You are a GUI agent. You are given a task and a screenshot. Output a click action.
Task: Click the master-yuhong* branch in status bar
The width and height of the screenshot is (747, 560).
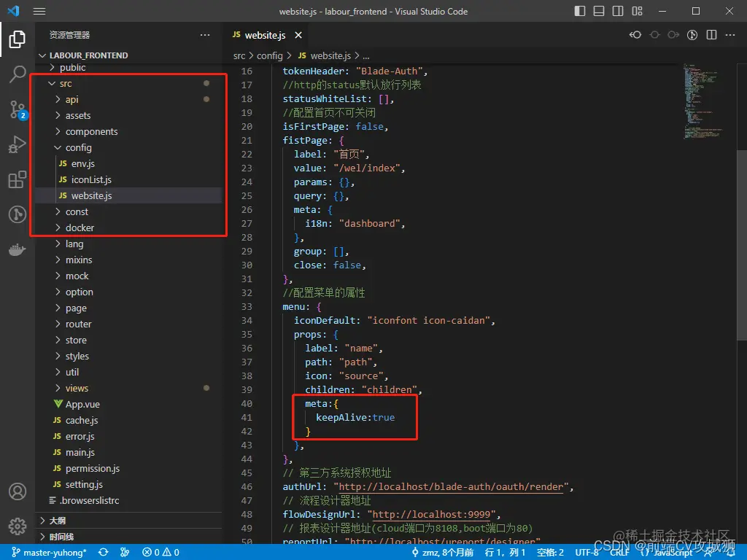(49, 553)
